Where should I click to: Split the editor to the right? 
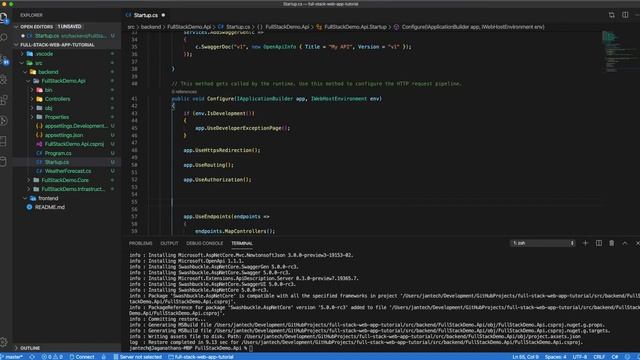pyautogui.click(x=625, y=15)
